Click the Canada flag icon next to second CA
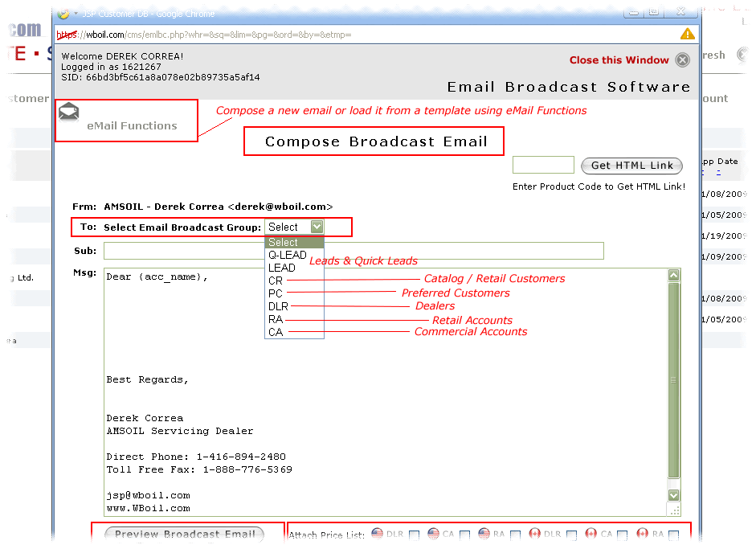 pyautogui.click(x=591, y=533)
